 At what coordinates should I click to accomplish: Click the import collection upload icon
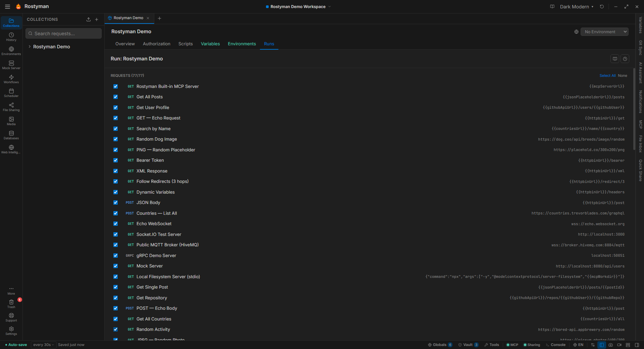[89, 19]
